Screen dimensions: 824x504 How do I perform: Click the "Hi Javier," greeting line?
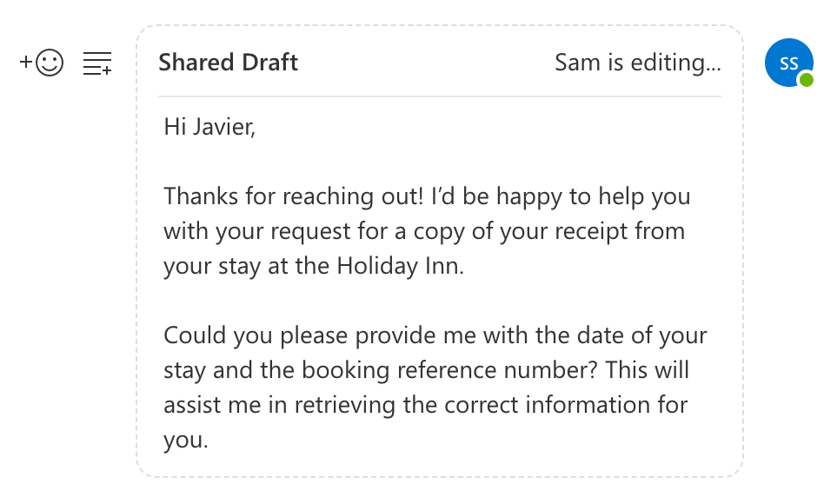[209, 127]
